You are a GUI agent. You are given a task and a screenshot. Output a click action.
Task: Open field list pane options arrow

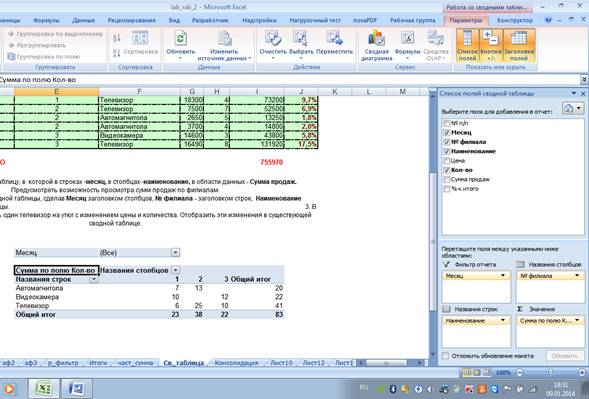[x=574, y=94]
